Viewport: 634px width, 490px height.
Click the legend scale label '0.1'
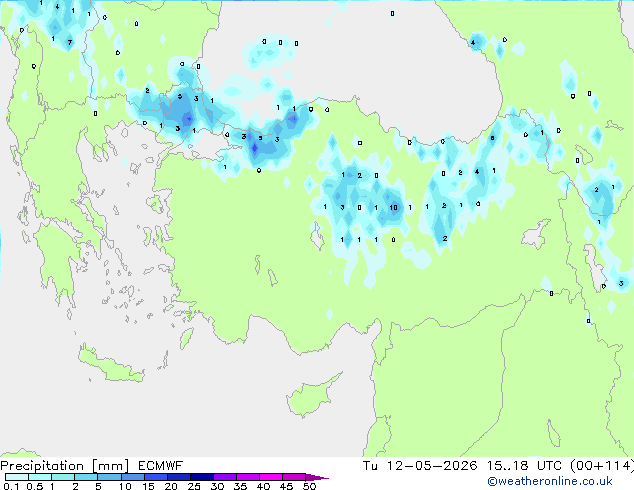(11, 486)
